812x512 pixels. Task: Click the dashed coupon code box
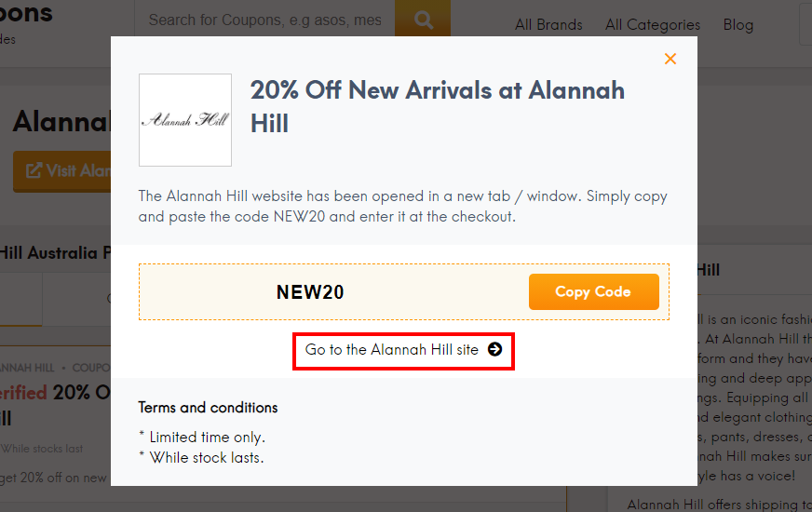click(404, 292)
